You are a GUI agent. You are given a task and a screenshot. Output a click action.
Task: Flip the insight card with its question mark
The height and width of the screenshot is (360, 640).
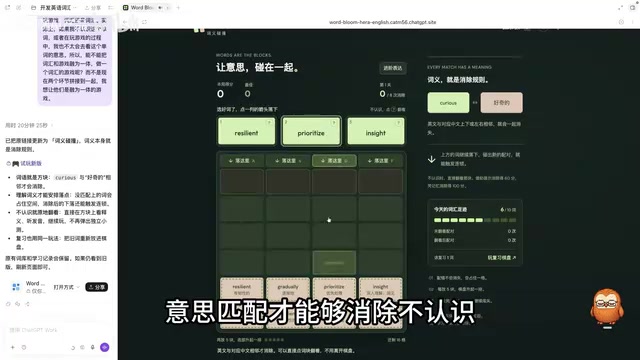click(x=398, y=122)
